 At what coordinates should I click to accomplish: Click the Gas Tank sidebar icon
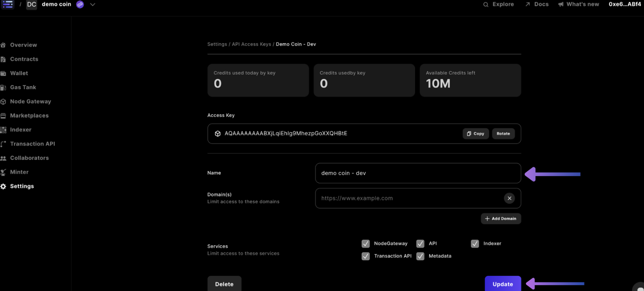coord(3,87)
